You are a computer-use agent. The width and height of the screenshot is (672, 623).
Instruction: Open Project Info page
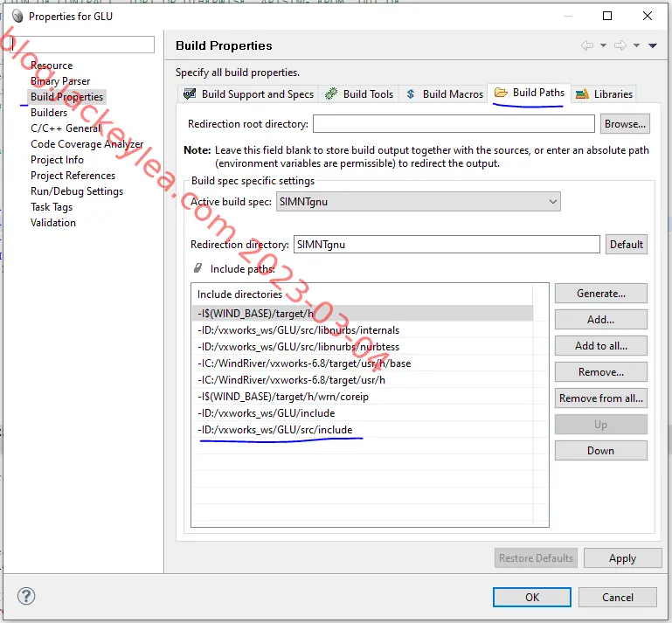[x=57, y=160]
